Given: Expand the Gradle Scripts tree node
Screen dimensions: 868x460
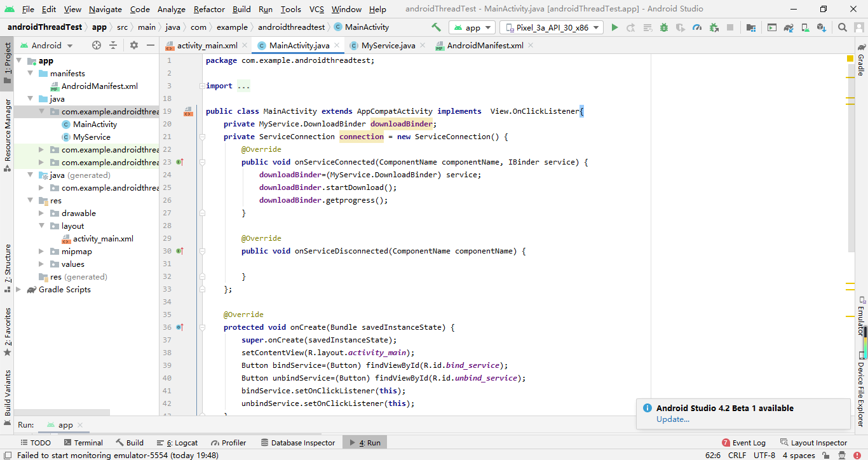Looking at the screenshot, I should tap(18, 290).
